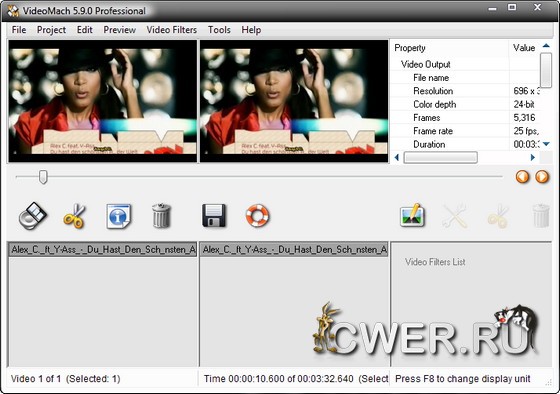The image size is (560, 394).
Task: Click the add video filter picture icon
Action: (x=412, y=215)
